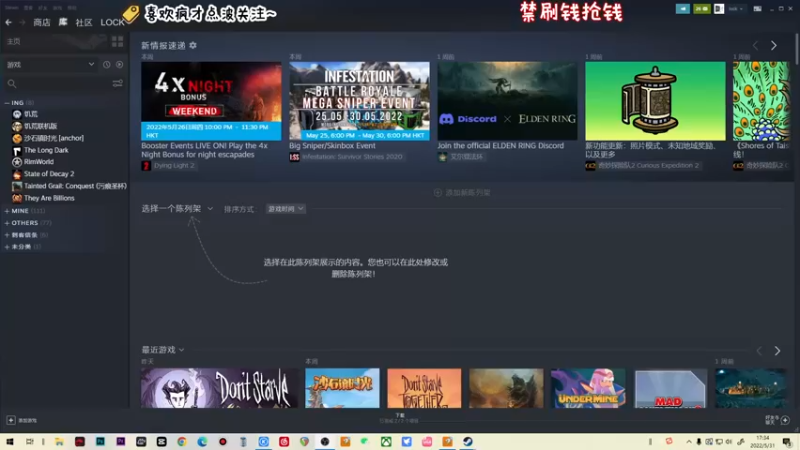Viewport: 800px width, 450px height.
Task: Show previous news items with left arrow
Action: tap(756, 45)
